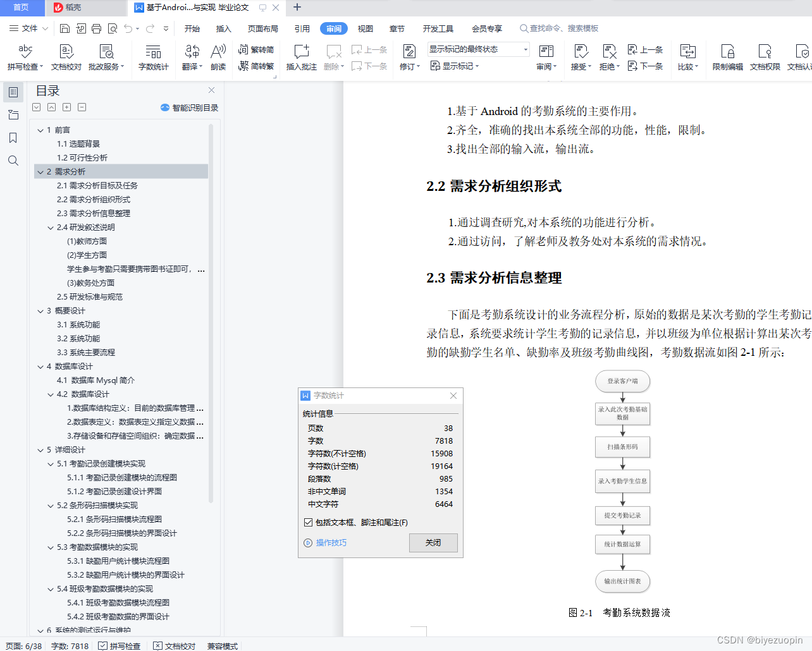Go to previous revision (上一条) near reject
This screenshot has width=812, height=651.
(x=645, y=49)
